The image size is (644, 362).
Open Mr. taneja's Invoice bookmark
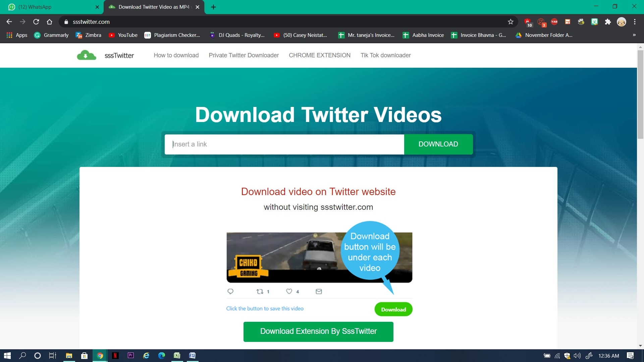[366, 35]
